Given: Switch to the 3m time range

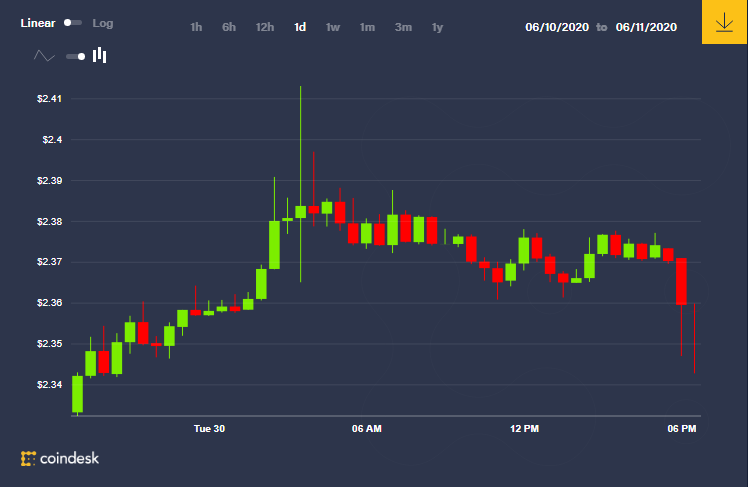Looking at the screenshot, I should pyautogui.click(x=403, y=27).
